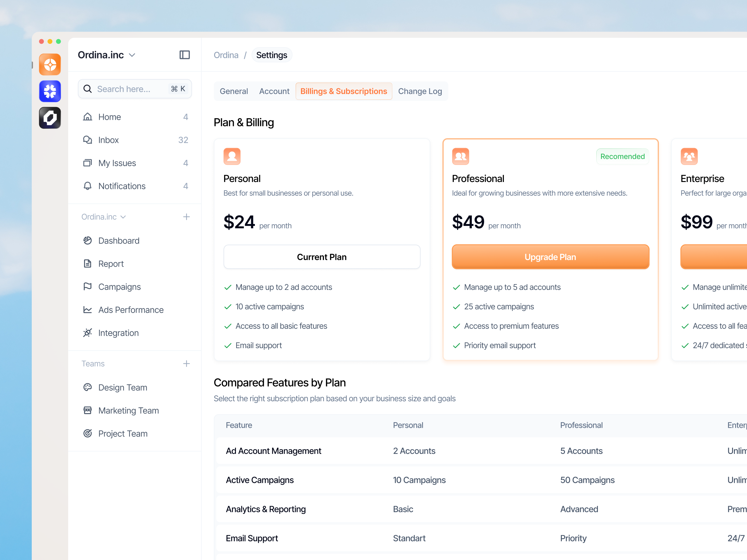Screen dimensions: 747x560
Task: Open the Ordina.inc section chevron in sidebar
Action: pos(124,217)
